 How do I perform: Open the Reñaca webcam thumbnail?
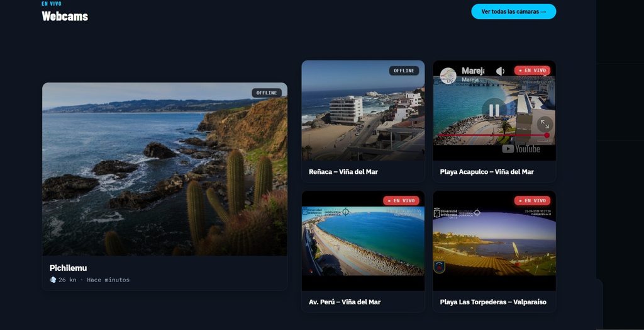[363, 110]
